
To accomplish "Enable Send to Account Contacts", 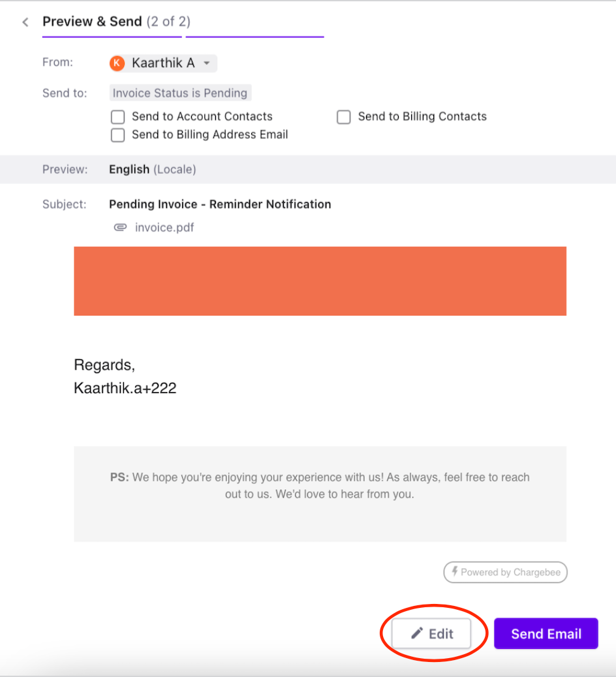I will pyautogui.click(x=118, y=117).
